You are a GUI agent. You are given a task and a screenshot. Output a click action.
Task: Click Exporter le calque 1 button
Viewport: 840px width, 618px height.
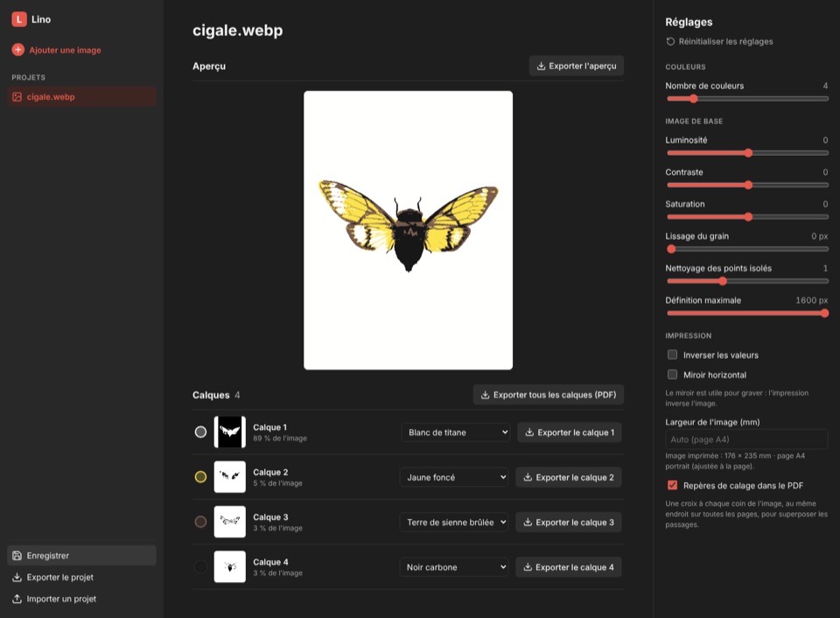(570, 432)
